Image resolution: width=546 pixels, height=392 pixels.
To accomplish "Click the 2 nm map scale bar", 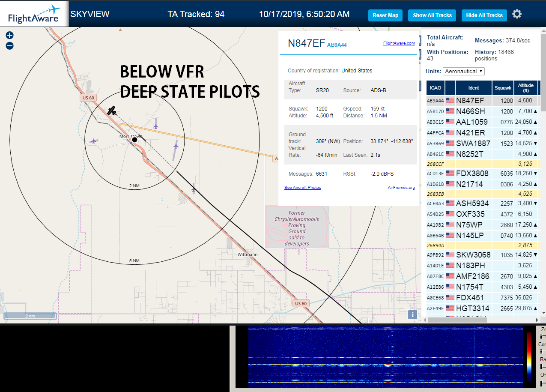I will click(31, 316).
